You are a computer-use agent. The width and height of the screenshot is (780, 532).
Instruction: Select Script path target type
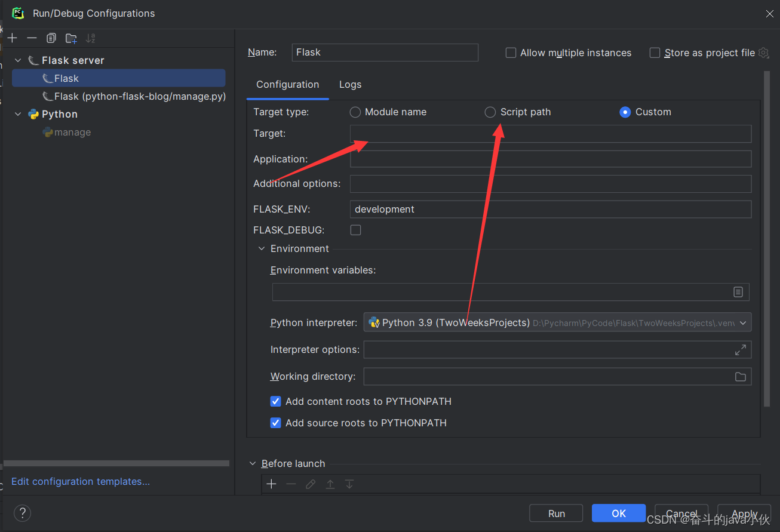tap(490, 112)
